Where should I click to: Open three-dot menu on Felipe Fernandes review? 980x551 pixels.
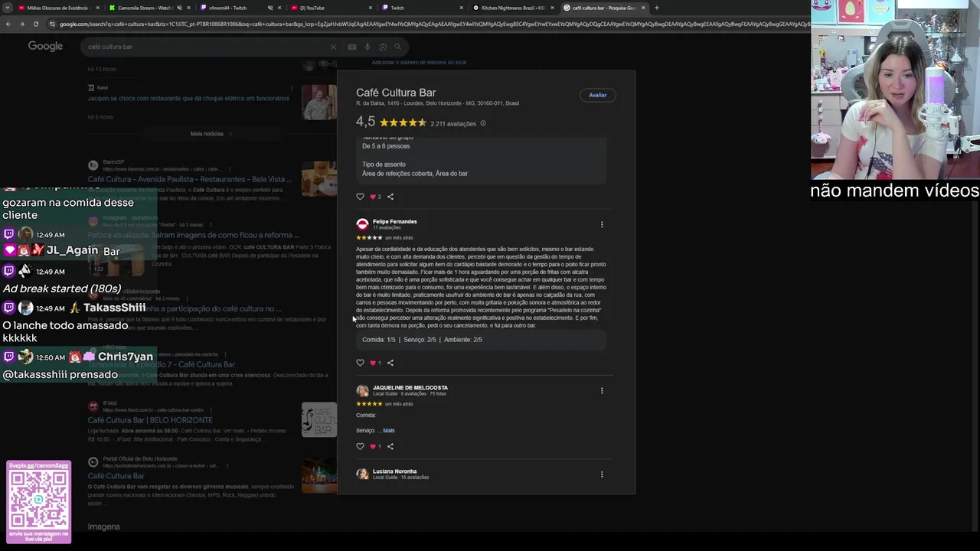[602, 224]
